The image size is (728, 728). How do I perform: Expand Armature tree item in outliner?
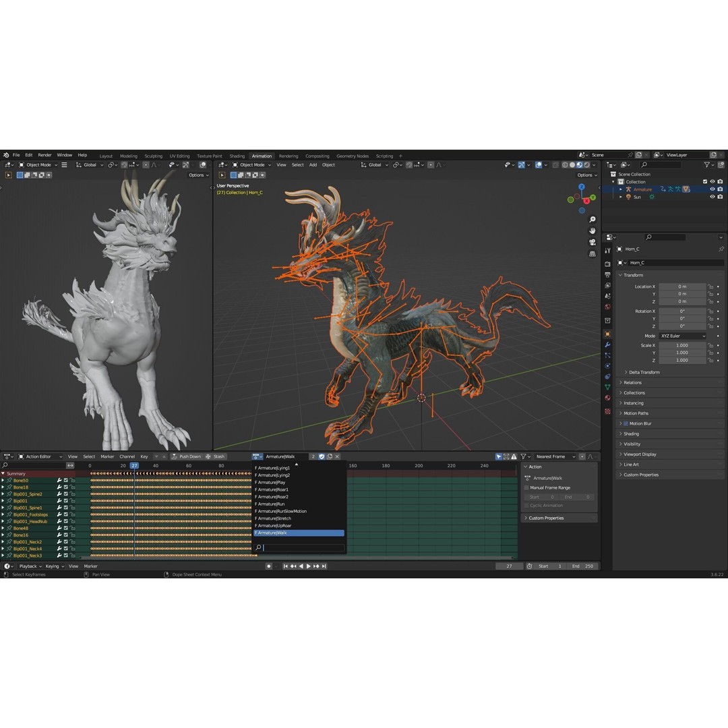point(621,189)
